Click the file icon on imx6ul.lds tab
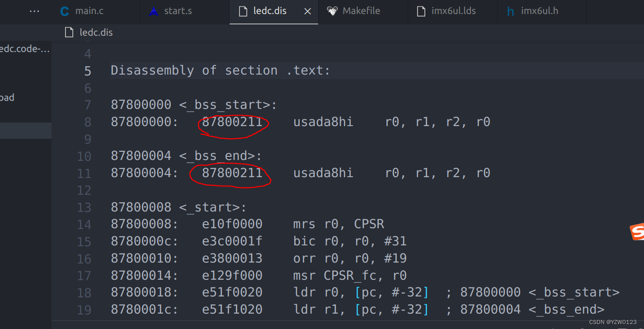Screen dimensions: 644x329 coord(421,11)
